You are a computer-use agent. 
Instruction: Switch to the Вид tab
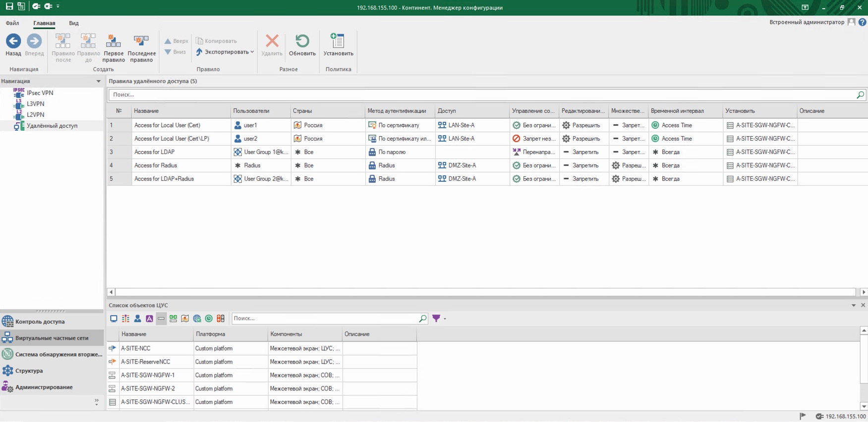73,23
